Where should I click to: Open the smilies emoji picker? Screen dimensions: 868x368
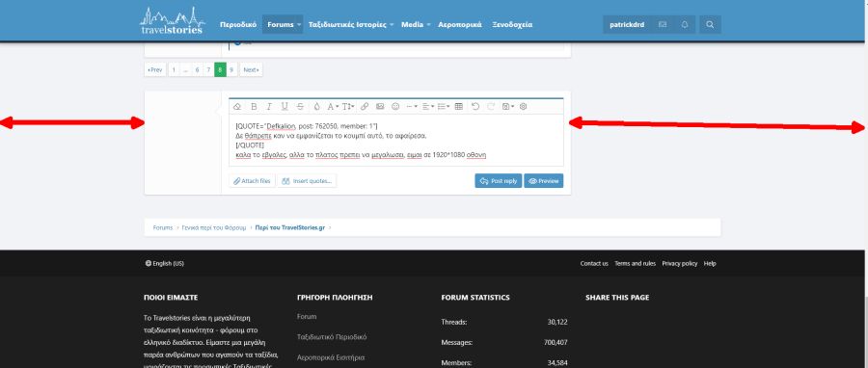[395, 107]
